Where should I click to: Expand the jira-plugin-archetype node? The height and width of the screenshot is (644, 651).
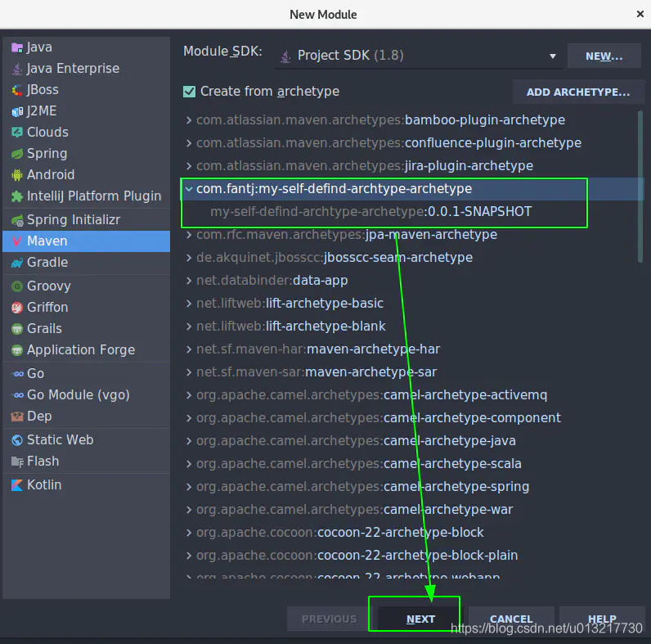tap(189, 166)
